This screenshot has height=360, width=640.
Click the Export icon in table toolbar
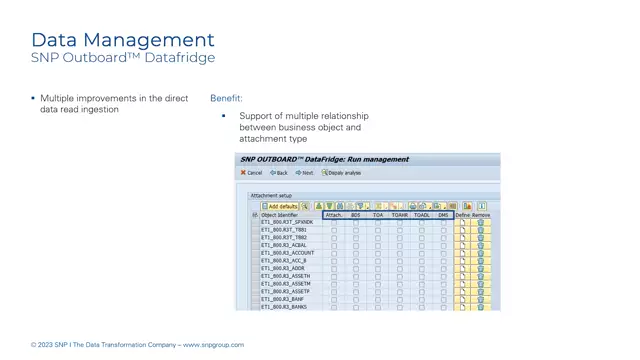[x=437, y=206]
